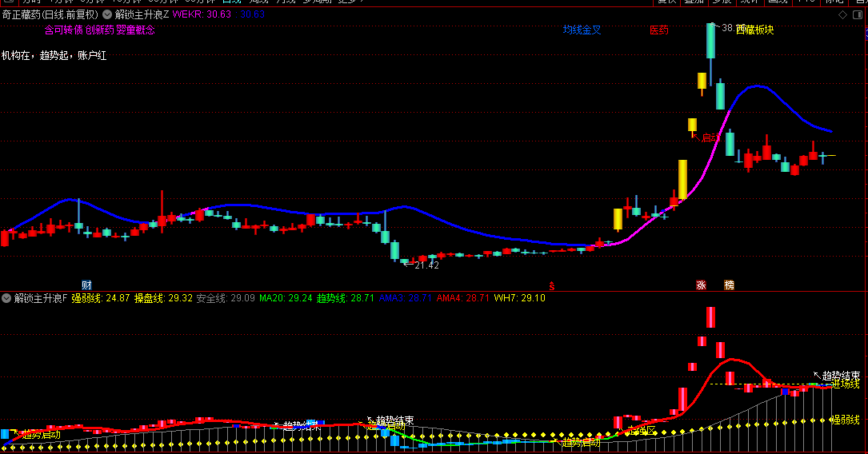Screen dimensions: 868x454
Task: Click the WH7: 29.10 readout
Action: point(519,298)
